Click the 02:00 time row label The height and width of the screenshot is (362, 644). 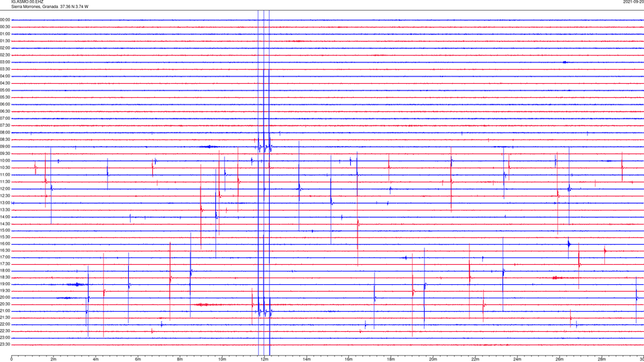5,48
